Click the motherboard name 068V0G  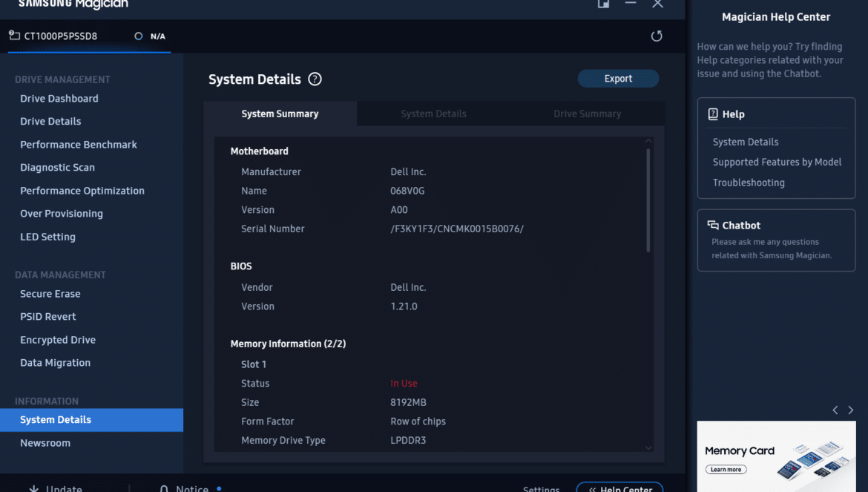click(407, 191)
